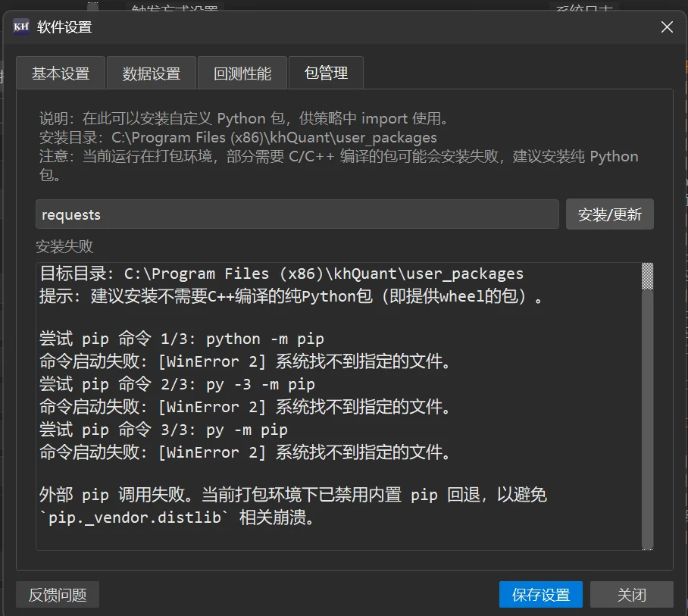Select the 包管理 tab
The image size is (688, 616).
pos(326,73)
